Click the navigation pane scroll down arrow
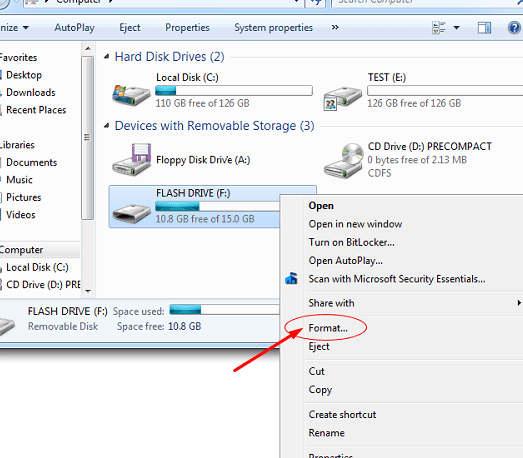Image resolution: width=523 pixels, height=458 pixels. point(88,291)
